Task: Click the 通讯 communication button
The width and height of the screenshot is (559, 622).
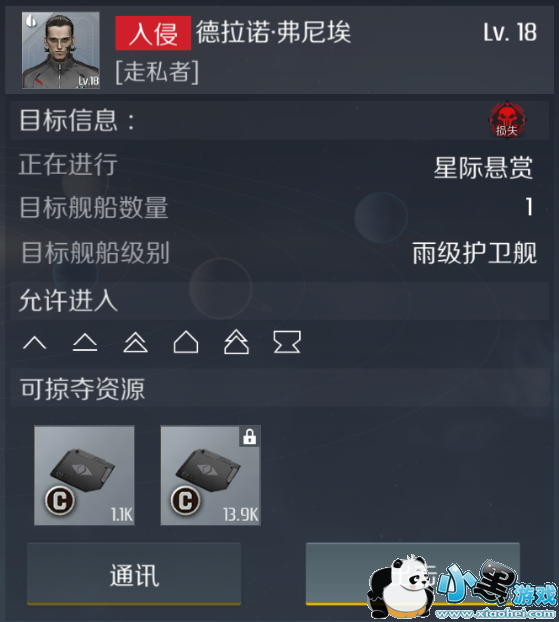Action: coord(134,574)
